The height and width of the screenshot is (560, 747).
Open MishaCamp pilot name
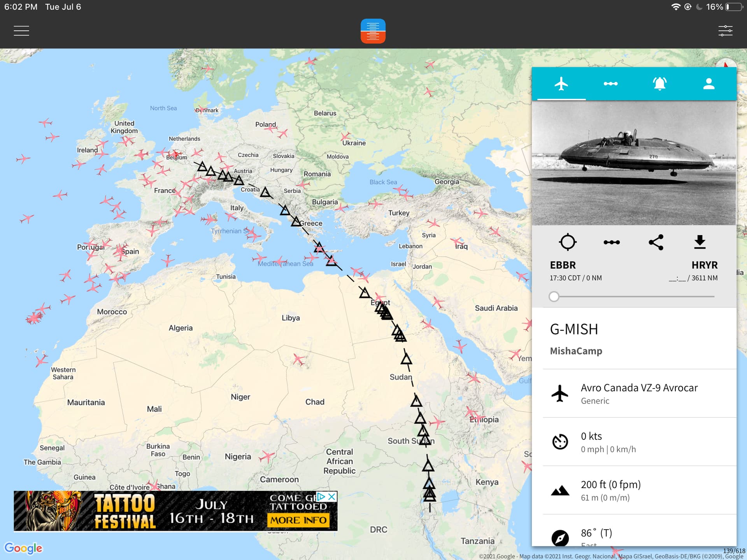pyautogui.click(x=576, y=351)
